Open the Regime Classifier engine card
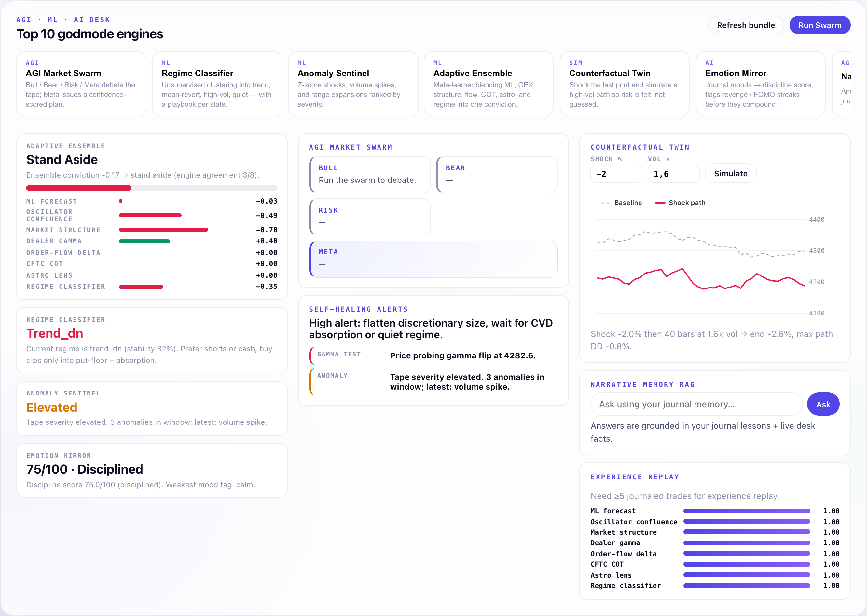This screenshot has width=867, height=616. tap(217, 84)
